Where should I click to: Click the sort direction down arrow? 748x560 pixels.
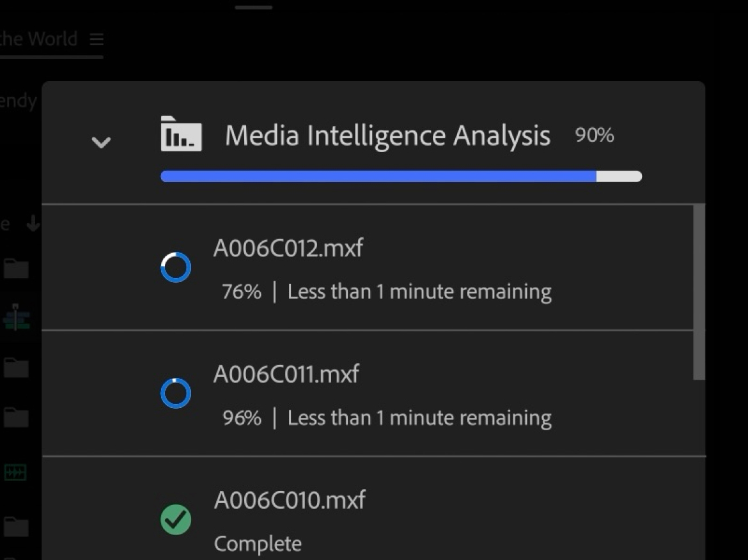click(33, 224)
